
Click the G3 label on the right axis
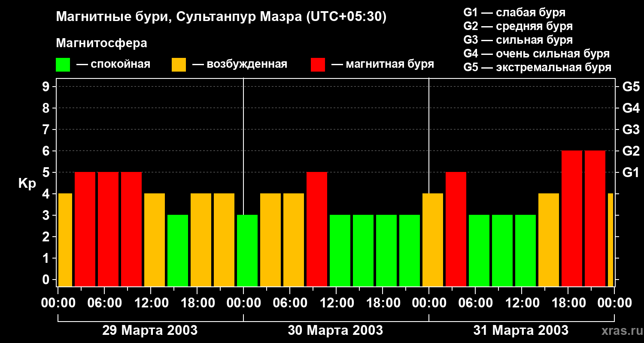[x=631, y=129]
